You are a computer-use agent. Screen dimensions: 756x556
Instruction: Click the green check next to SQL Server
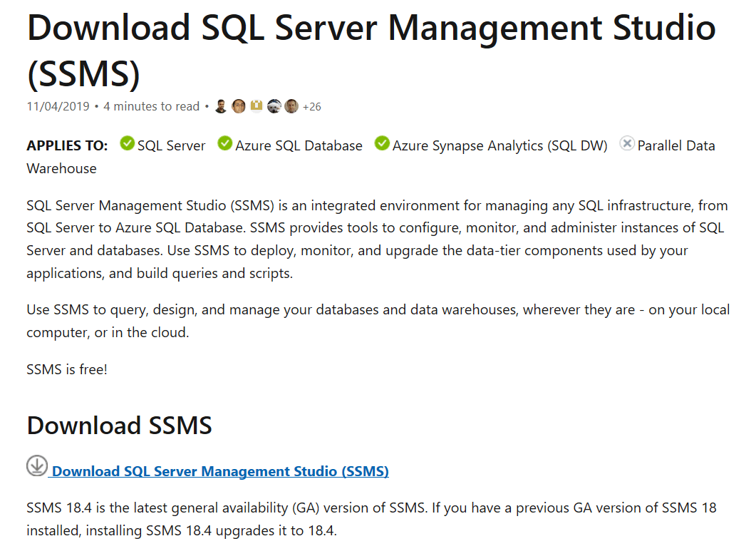[x=128, y=143]
